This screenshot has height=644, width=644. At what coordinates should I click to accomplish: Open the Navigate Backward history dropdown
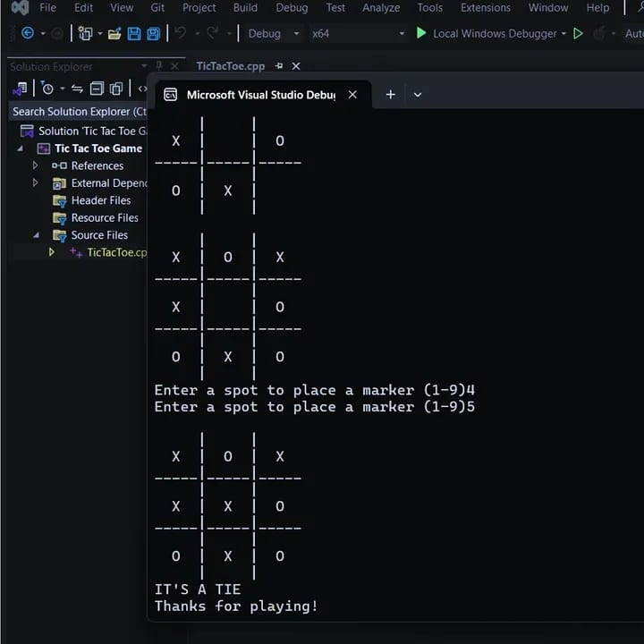pos(43,33)
